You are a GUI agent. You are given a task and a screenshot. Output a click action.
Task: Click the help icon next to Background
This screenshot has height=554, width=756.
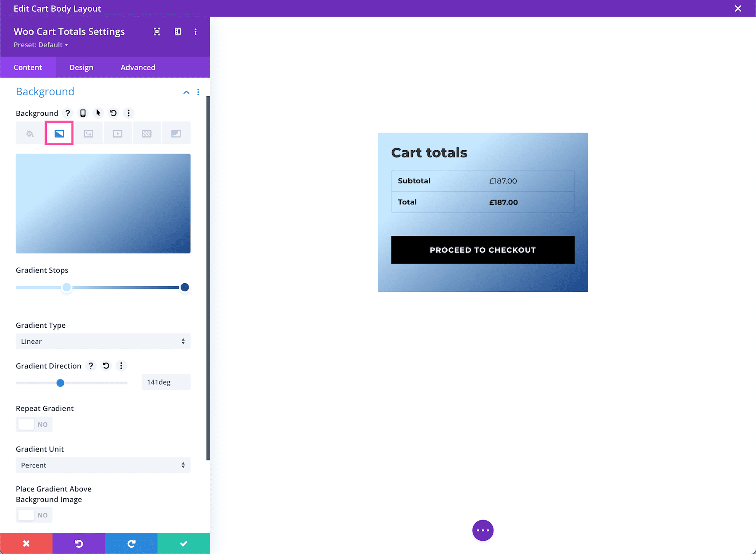[68, 113]
